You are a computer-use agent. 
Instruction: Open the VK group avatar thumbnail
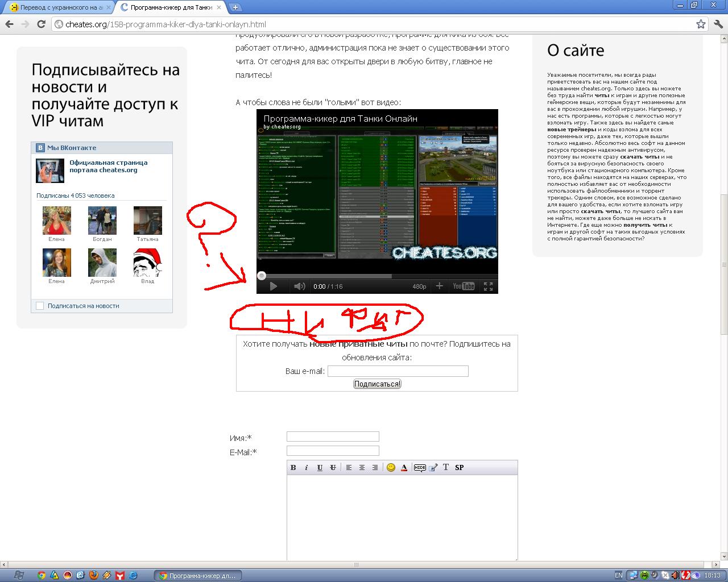tap(50, 171)
